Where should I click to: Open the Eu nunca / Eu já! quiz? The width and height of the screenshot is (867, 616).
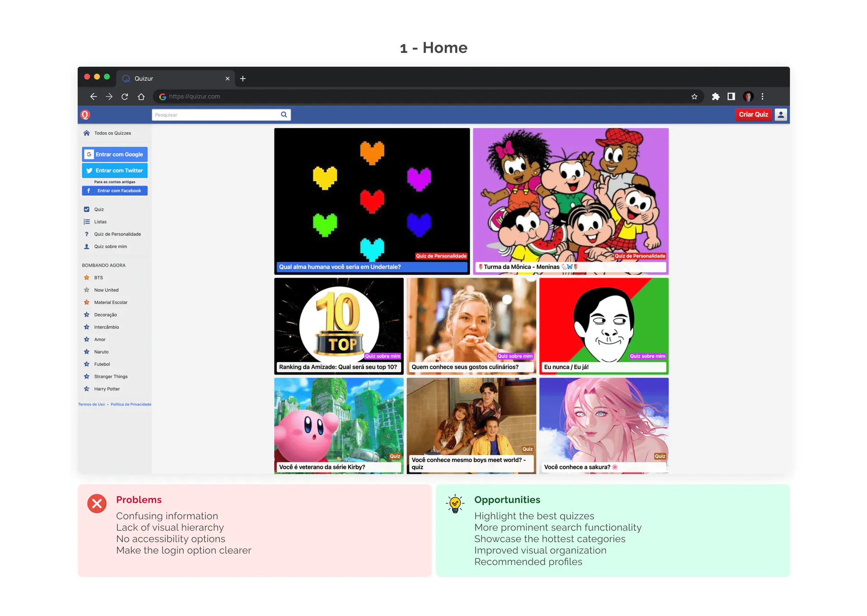point(604,326)
